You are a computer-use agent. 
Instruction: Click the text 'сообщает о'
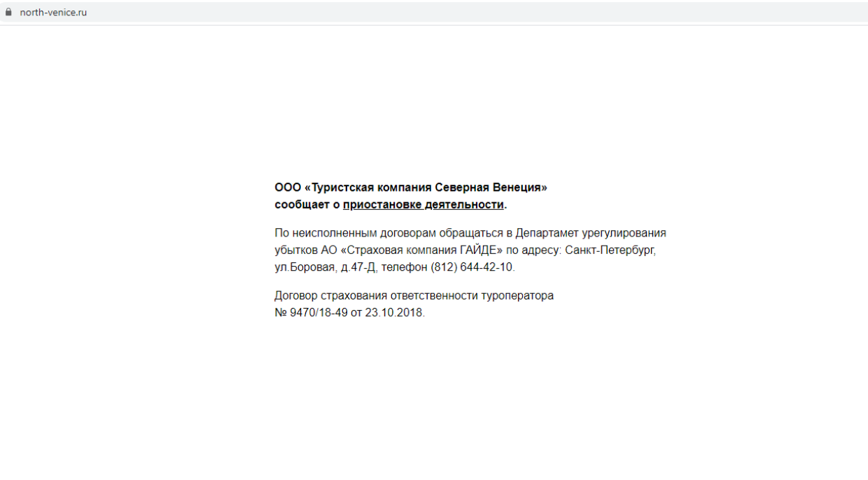(307, 204)
